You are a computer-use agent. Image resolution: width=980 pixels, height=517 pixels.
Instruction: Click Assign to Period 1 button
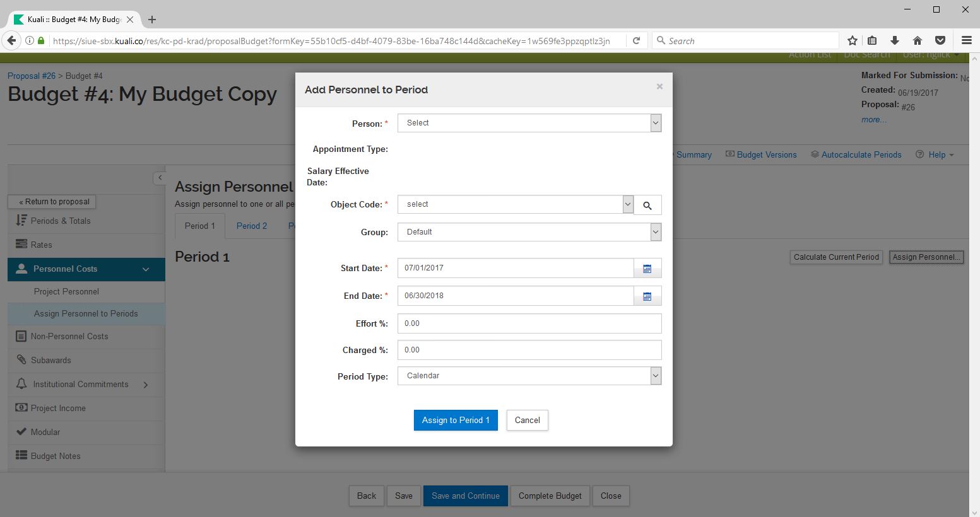[456, 421]
